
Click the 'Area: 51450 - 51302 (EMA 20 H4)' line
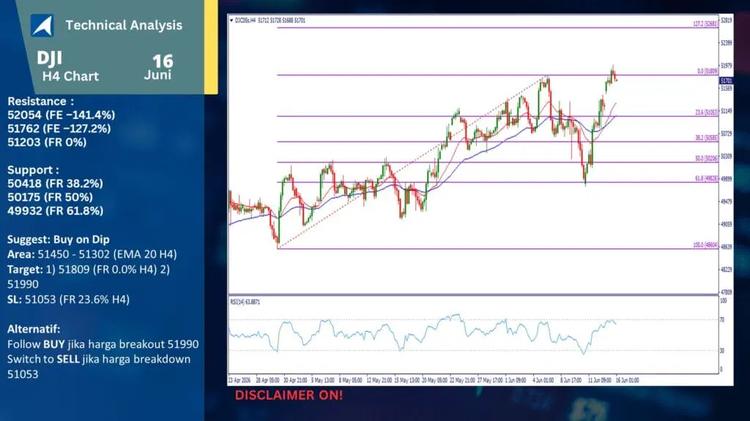[x=92, y=254]
